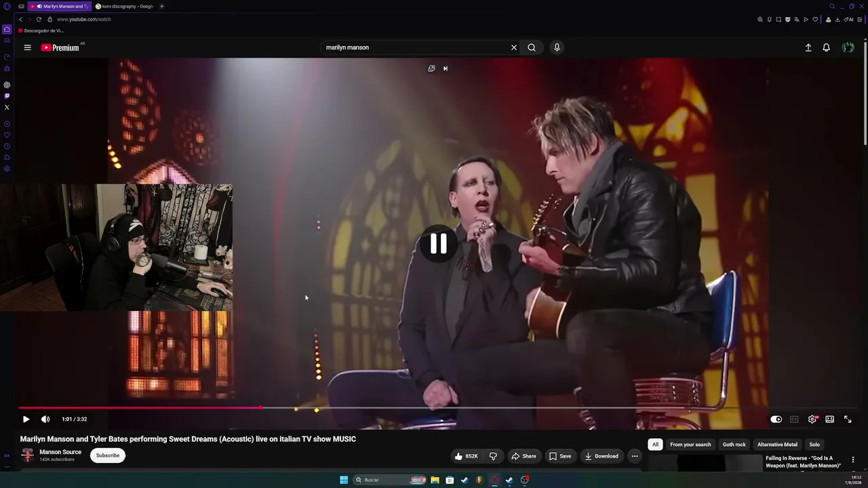This screenshot has height=488, width=868.
Task: Open the YouTube create upload icon
Action: click(808, 47)
